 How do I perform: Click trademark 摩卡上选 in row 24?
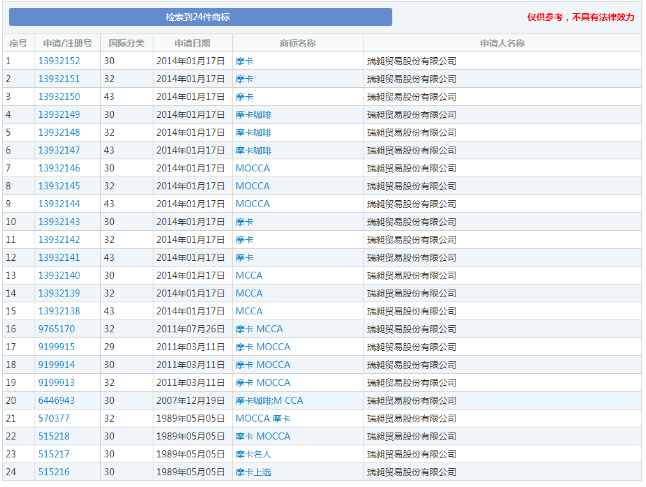253,472
